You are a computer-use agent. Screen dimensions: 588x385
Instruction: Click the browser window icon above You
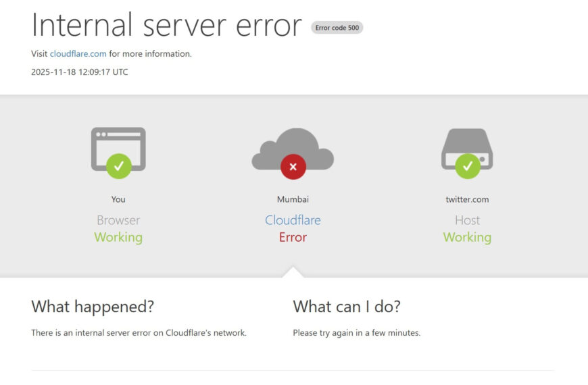(x=118, y=153)
